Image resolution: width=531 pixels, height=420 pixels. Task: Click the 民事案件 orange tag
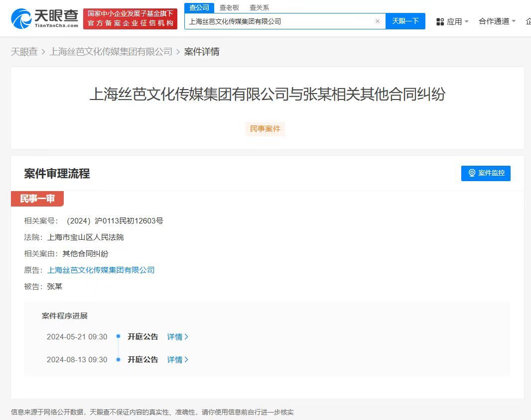[265, 129]
